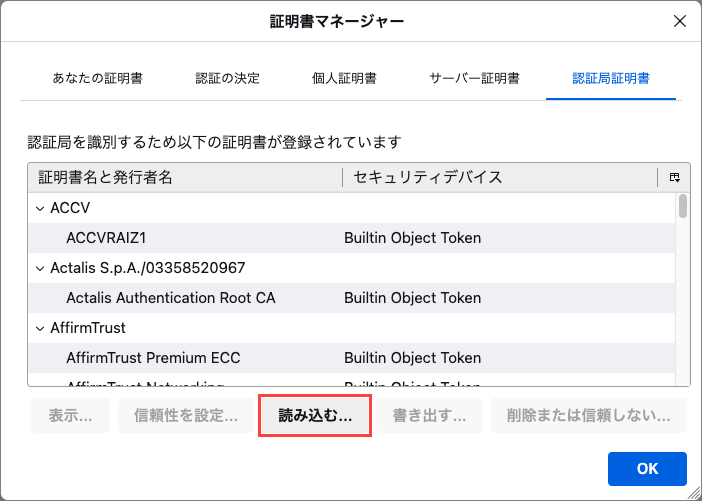Sort by 証明書名と発行者名 column header
This screenshot has height=501, width=702.
coord(185,178)
